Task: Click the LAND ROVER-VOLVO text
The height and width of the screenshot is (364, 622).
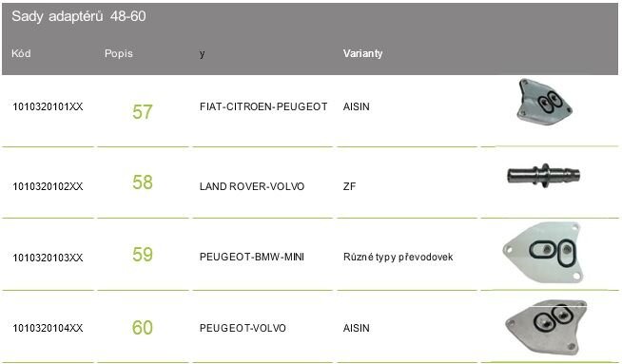Action: click(252, 186)
